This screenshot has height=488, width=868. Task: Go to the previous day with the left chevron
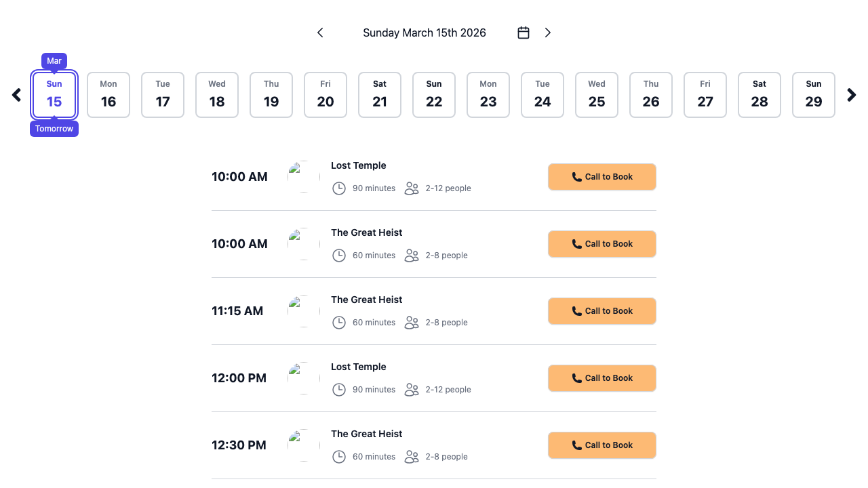click(319, 32)
